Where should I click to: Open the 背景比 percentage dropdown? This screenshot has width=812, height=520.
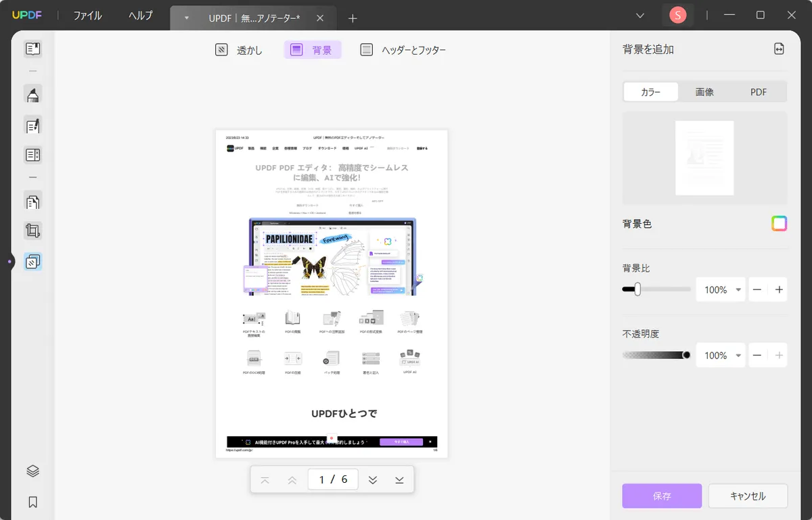[738, 289]
